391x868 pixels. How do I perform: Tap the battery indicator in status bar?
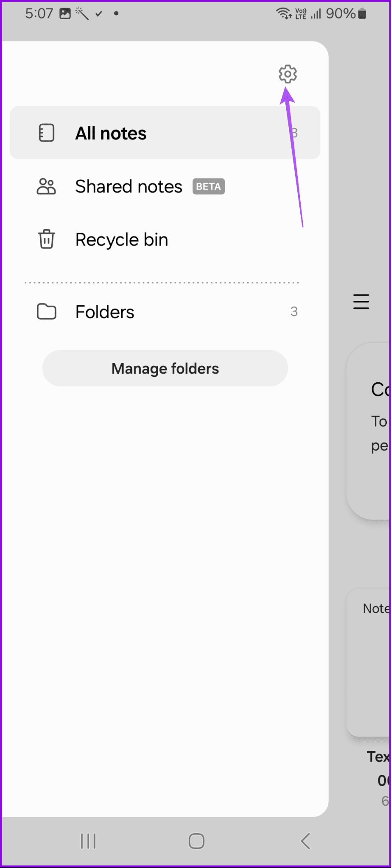click(x=361, y=14)
